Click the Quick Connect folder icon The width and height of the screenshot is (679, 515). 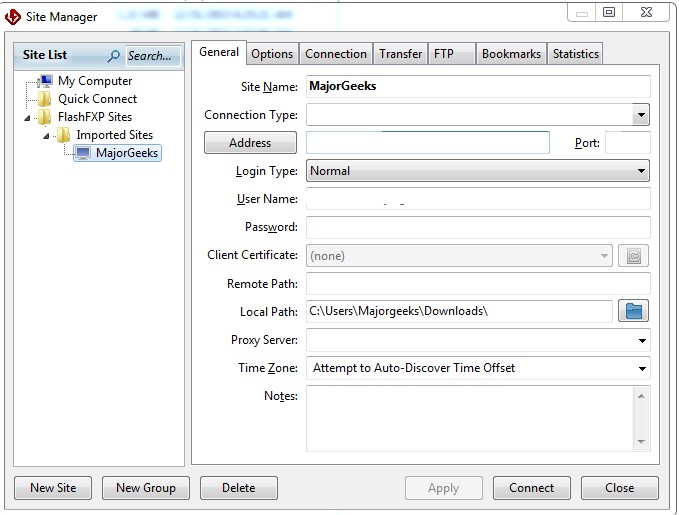[x=45, y=99]
